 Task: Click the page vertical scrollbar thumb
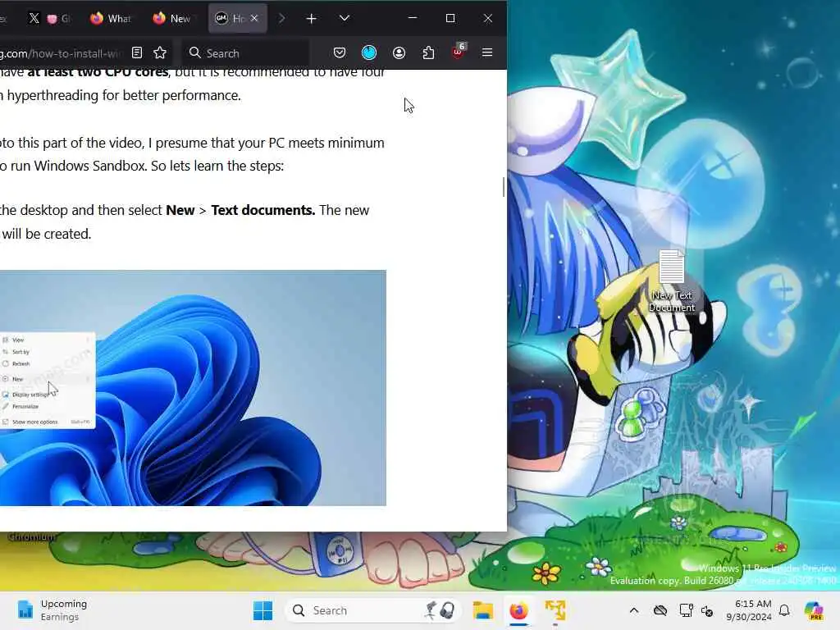504,187
